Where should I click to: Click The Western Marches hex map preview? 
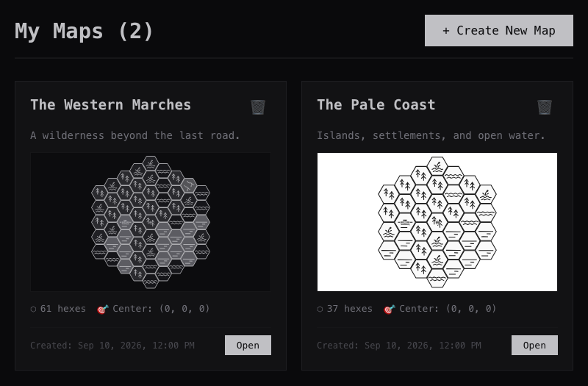click(151, 222)
